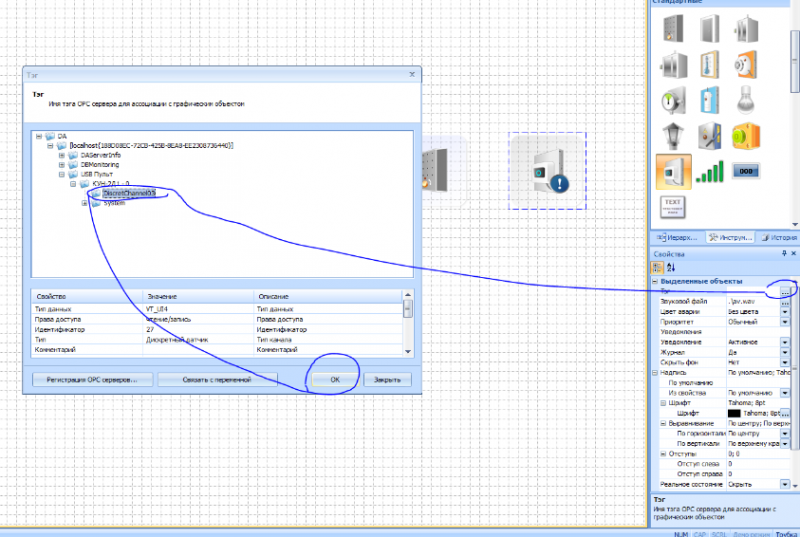Collapse the Надпись property group
Viewport: 800px width, 537px height.
tap(655, 373)
